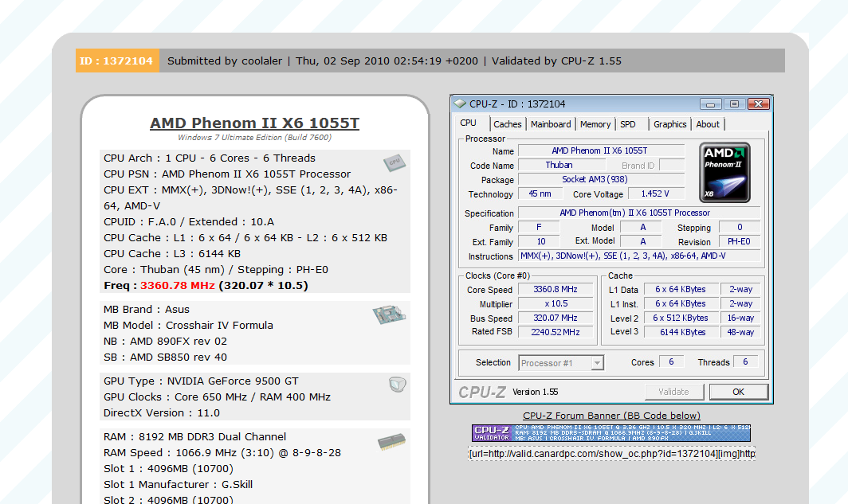Click the OK button in CPU-Z
The image size is (848, 504).
(x=738, y=392)
